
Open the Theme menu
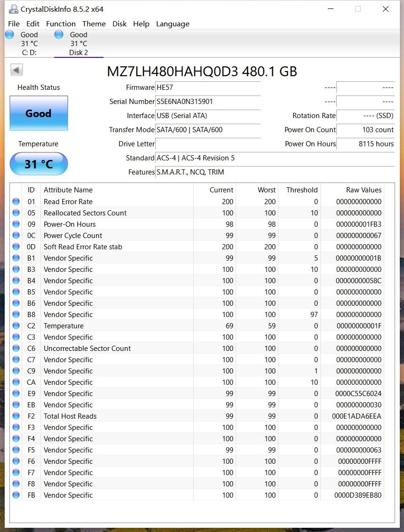coord(94,24)
